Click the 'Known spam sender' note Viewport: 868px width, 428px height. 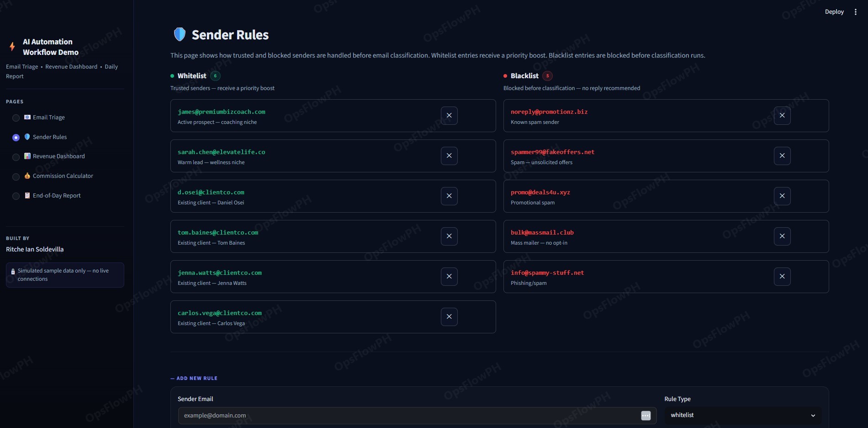[x=535, y=122]
